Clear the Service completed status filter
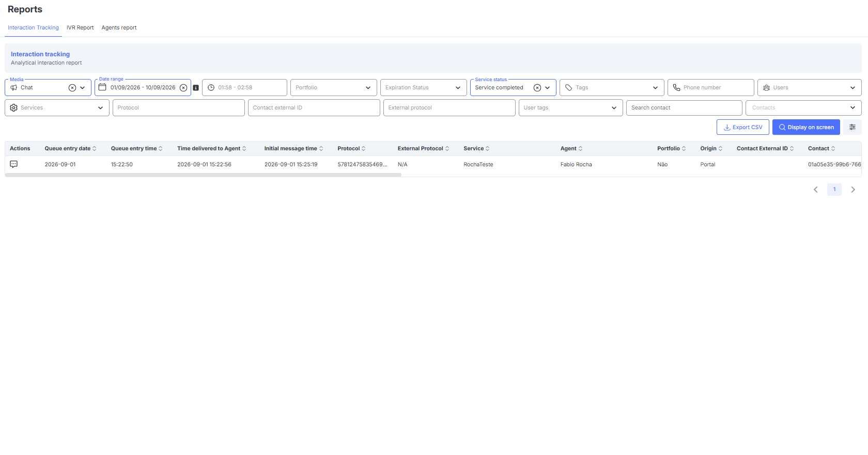This screenshot has height=455, width=868. pyautogui.click(x=537, y=88)
